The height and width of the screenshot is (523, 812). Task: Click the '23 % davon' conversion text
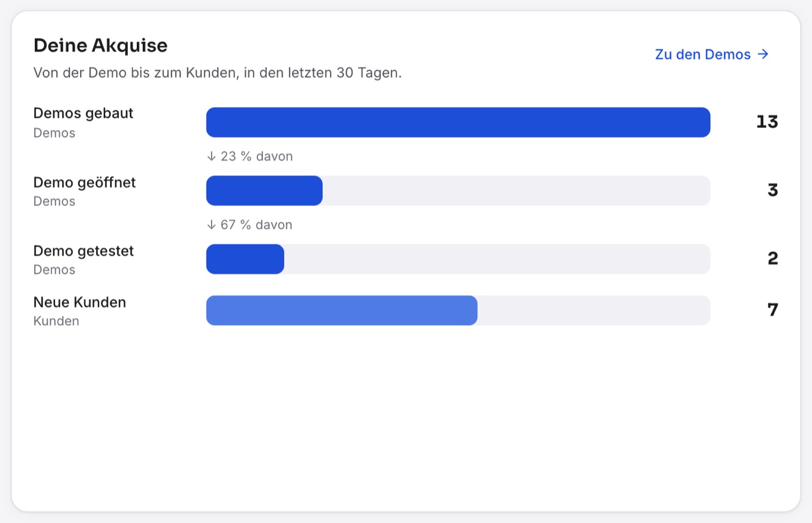(x=256, y=156)
